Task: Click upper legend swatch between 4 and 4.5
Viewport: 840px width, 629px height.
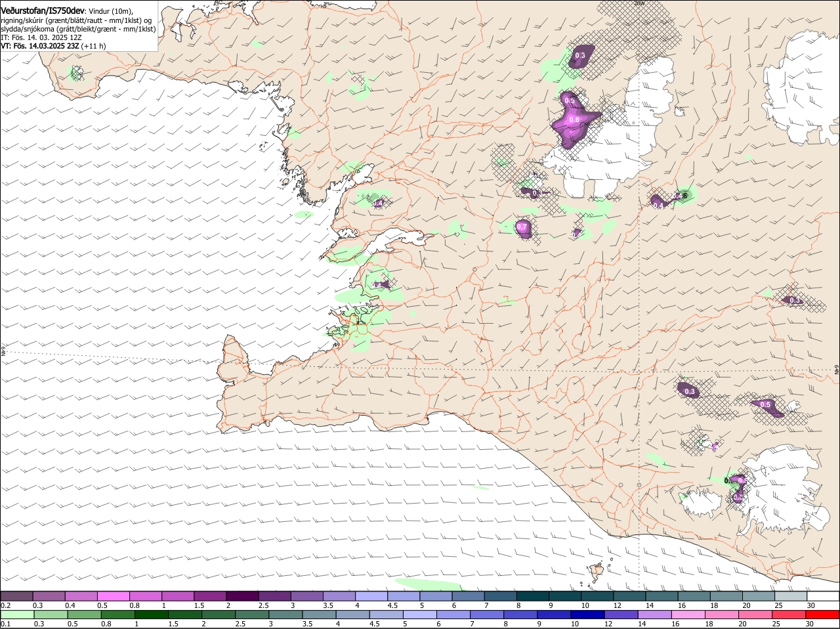Action: (x=371, y=596)
